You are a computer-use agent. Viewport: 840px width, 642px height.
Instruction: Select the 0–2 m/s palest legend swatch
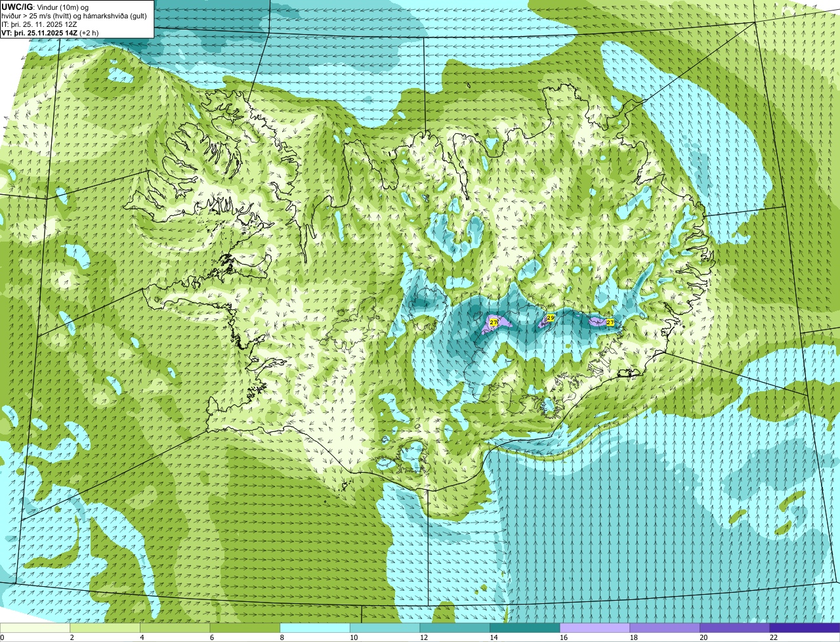point(35,628)
